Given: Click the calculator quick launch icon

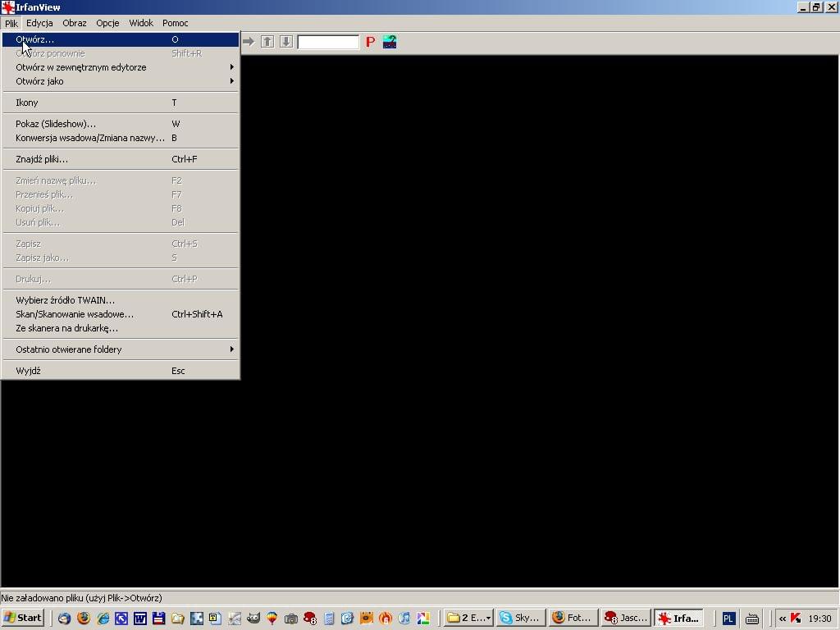Looking at the screenshot, I should pyautogui.click(x=329, y=619).
